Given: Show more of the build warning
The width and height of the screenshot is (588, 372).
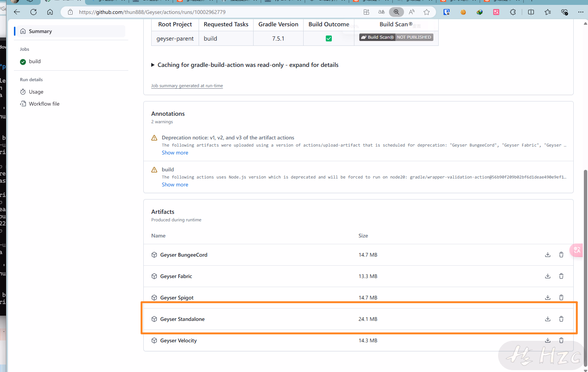Looking at the screenshot, I should tap(175, 184).
